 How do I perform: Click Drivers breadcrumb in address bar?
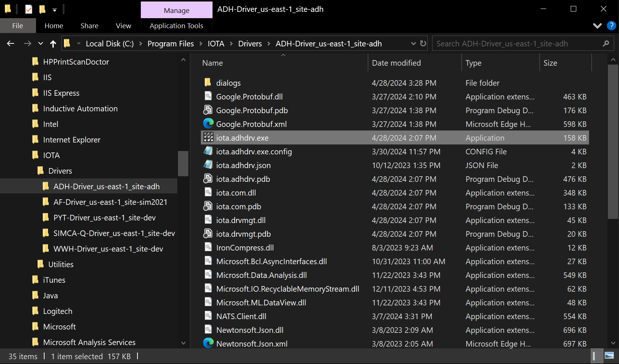point(250,43)
